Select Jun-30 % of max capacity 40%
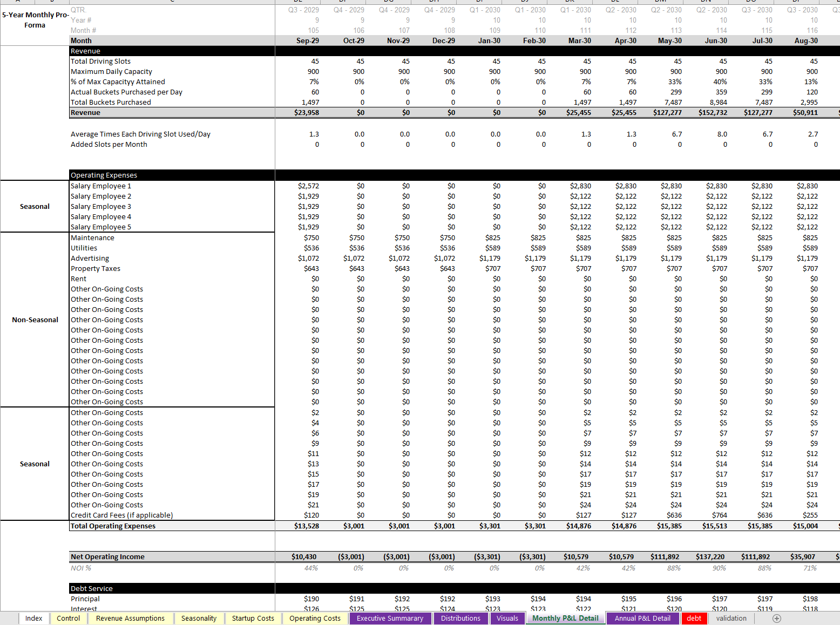The width and height of the screenshot is (840, 625). 720,81
